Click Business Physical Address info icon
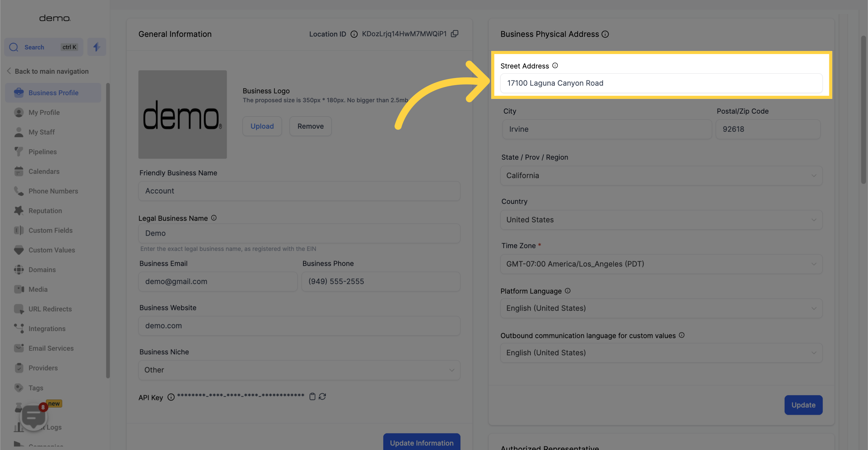The width and height of the screenshot is (868, 450). pos(605,34)
